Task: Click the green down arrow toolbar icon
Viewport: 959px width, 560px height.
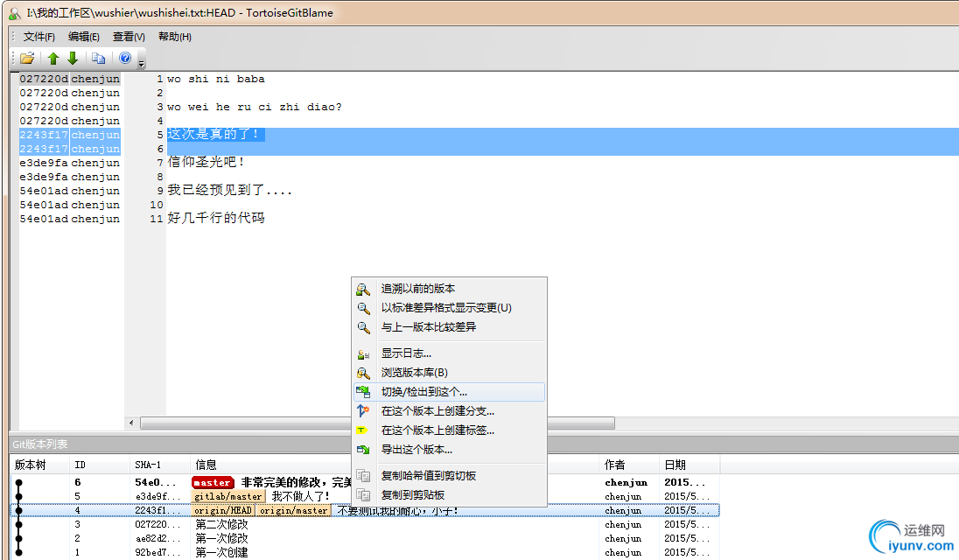Action: pyautogui.click(x=73, y=58)
